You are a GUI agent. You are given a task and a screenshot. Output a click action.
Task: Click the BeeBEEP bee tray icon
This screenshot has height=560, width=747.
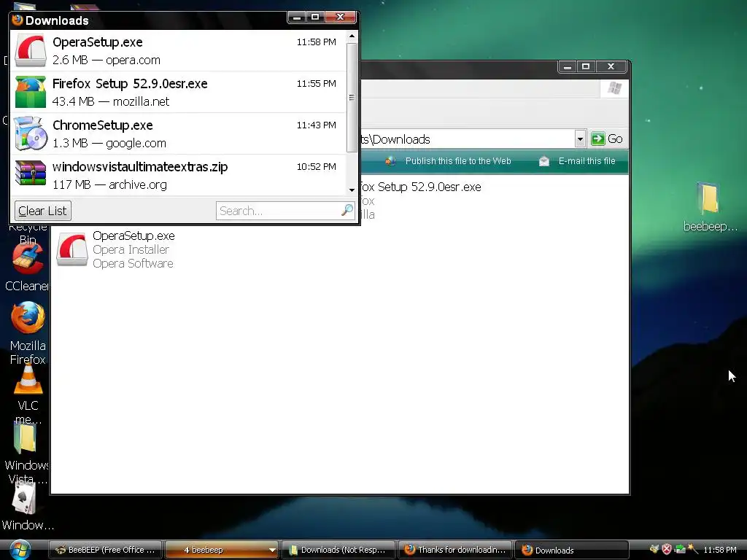pos(654,550)
